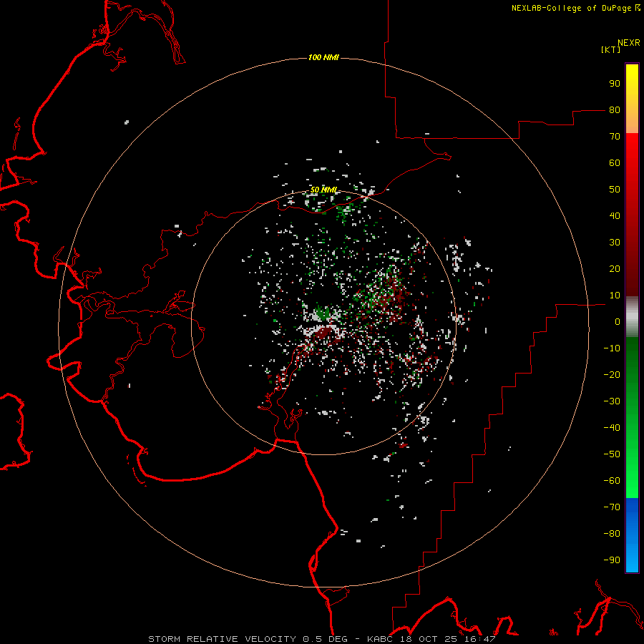The image size is (644, 644).
Task: Click the 0 value on the velocity scale
Action: [x=618, y=321]
